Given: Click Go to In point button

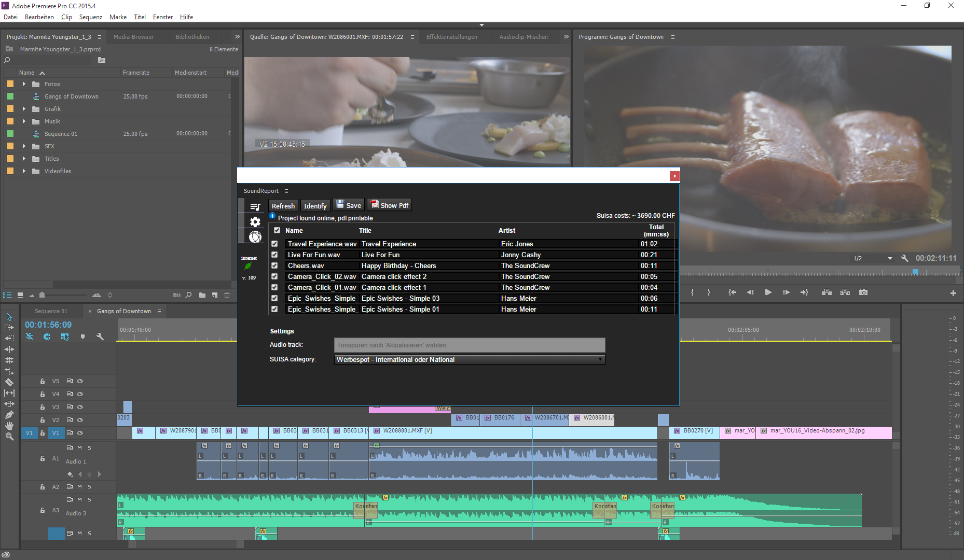Looking at the screenshot, I should click(x=732, y=292).
